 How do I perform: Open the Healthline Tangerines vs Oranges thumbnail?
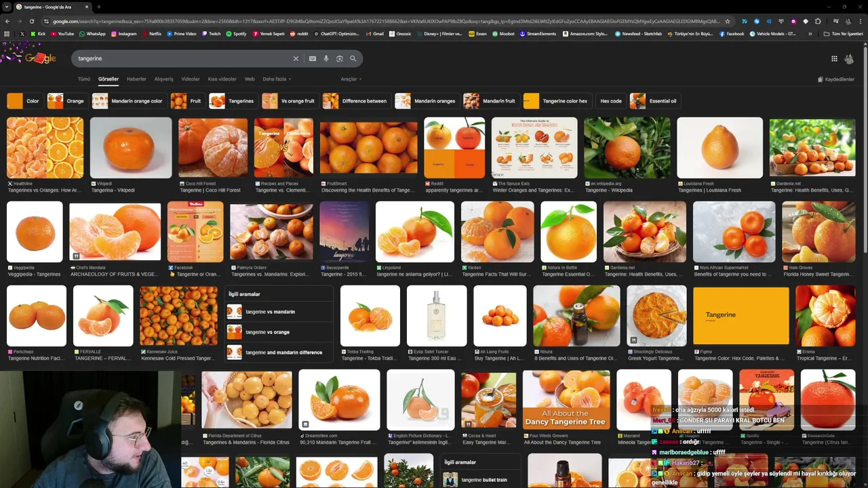click(x=45, y=148)
